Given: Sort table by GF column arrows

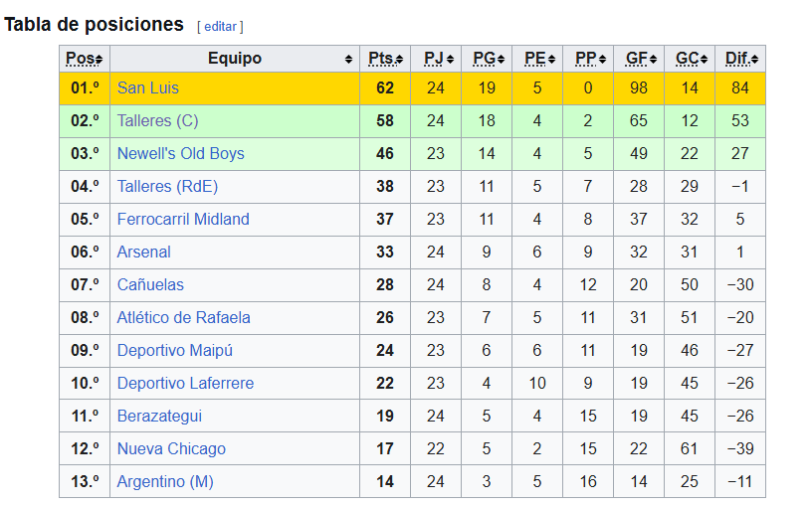Looking at the screenshot, I should pos(653,59).
